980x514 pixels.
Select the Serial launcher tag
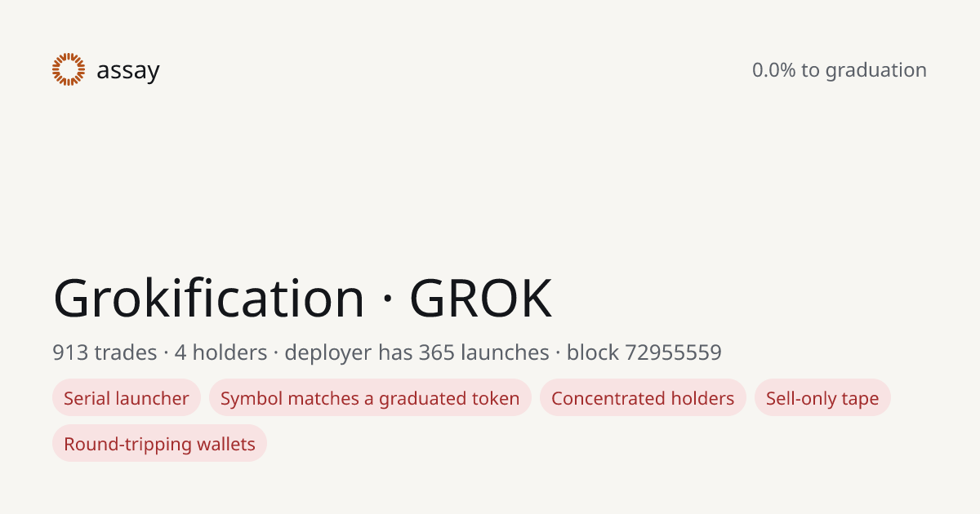tap(127, 398)
